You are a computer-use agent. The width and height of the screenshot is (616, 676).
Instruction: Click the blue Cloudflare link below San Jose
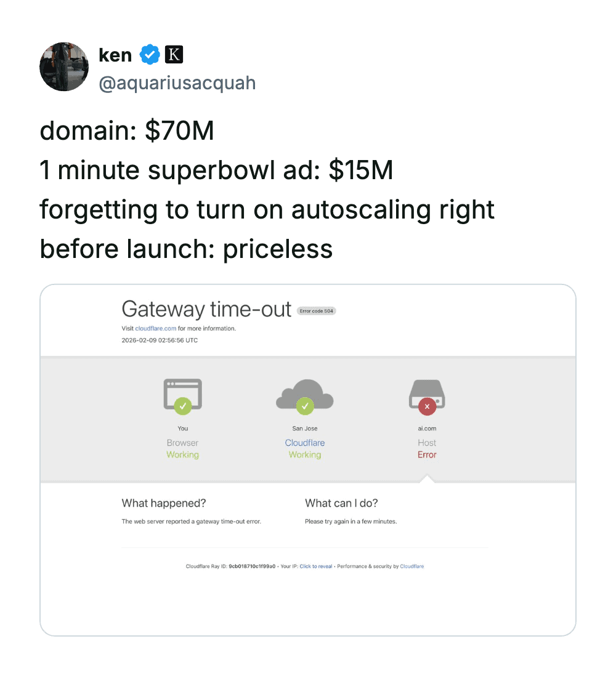pyautogui.click(x=305, y=443)
